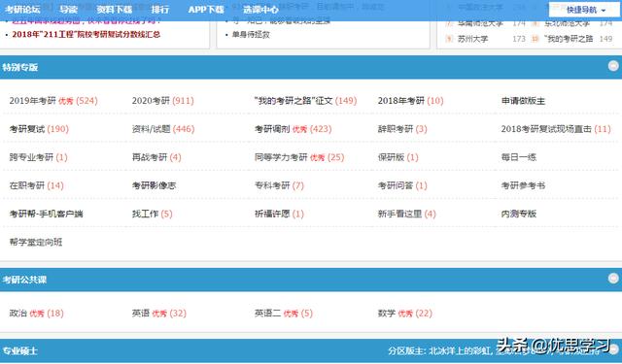Open 导读 in top navigation
Screen dimensions: 622x364
[69, 10]
